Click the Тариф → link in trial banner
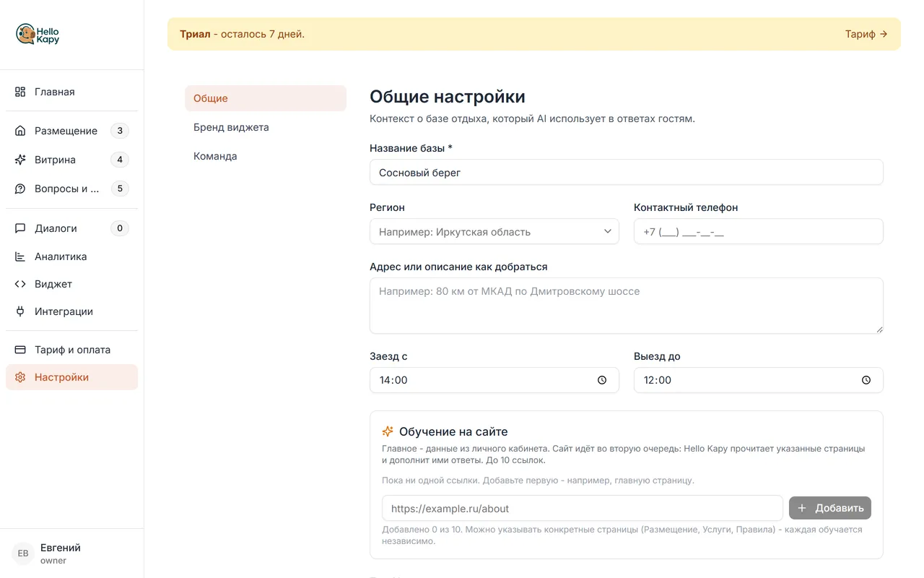Viewport: 924px width, 578px height. point(866,34)
